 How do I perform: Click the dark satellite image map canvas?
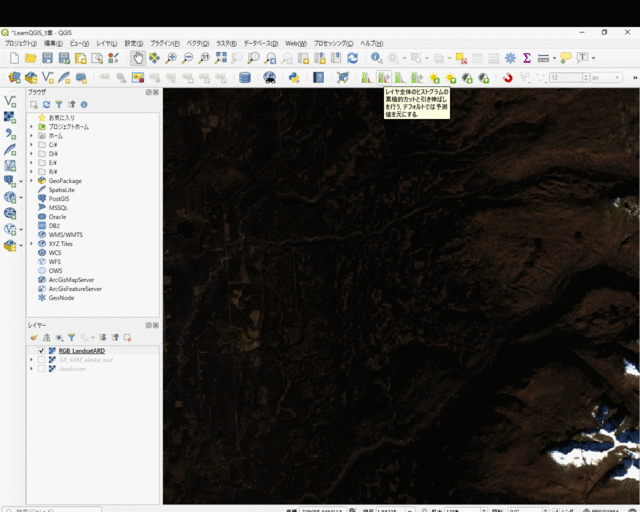tap(401, 296)
